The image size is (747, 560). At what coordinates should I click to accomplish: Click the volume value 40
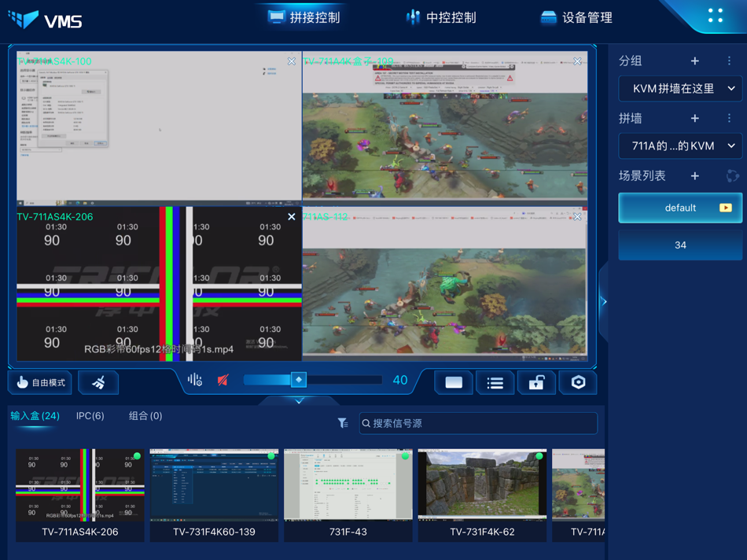coord(400,380)
